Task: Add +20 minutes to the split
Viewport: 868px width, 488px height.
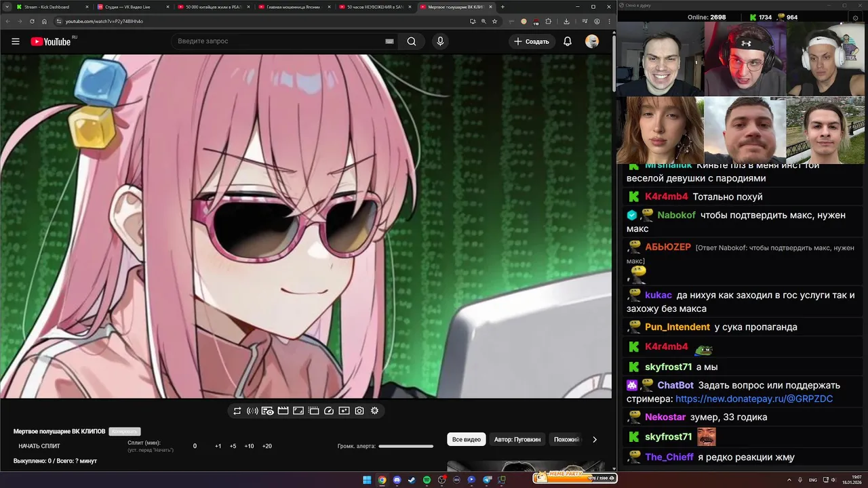Action: [x=267, y=446]
